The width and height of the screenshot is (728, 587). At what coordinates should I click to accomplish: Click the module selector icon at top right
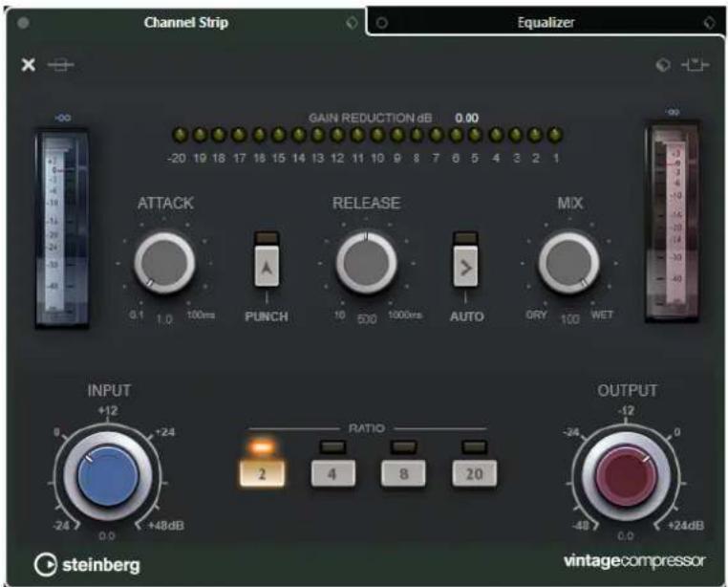(695, 65)
